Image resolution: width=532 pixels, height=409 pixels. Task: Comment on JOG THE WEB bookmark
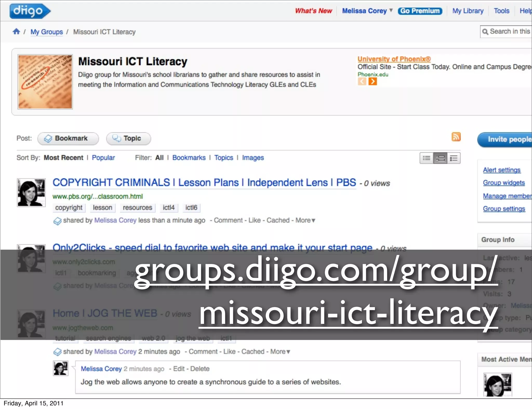tap(203, 352)
